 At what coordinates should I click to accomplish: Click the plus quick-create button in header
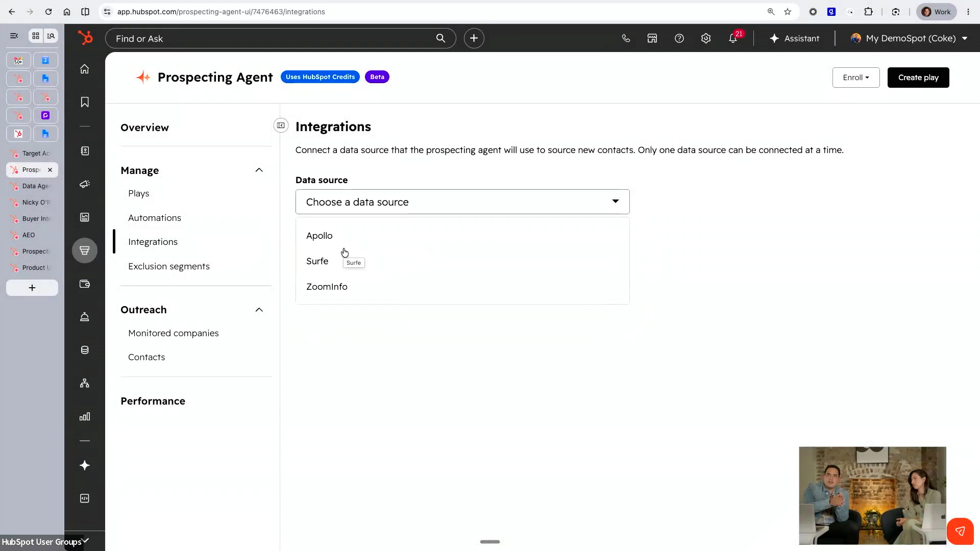[x=474, y=38]
